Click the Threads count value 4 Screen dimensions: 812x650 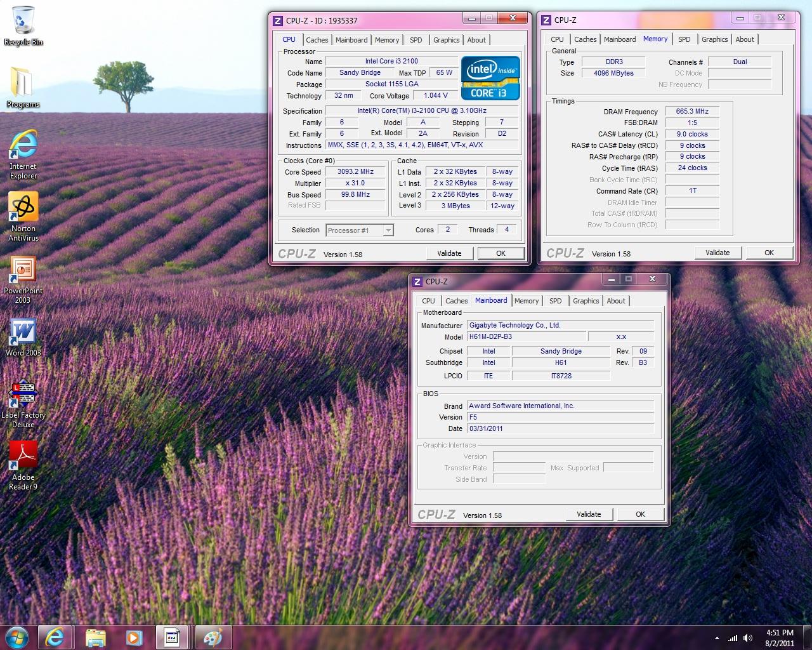tap(506, 230)
